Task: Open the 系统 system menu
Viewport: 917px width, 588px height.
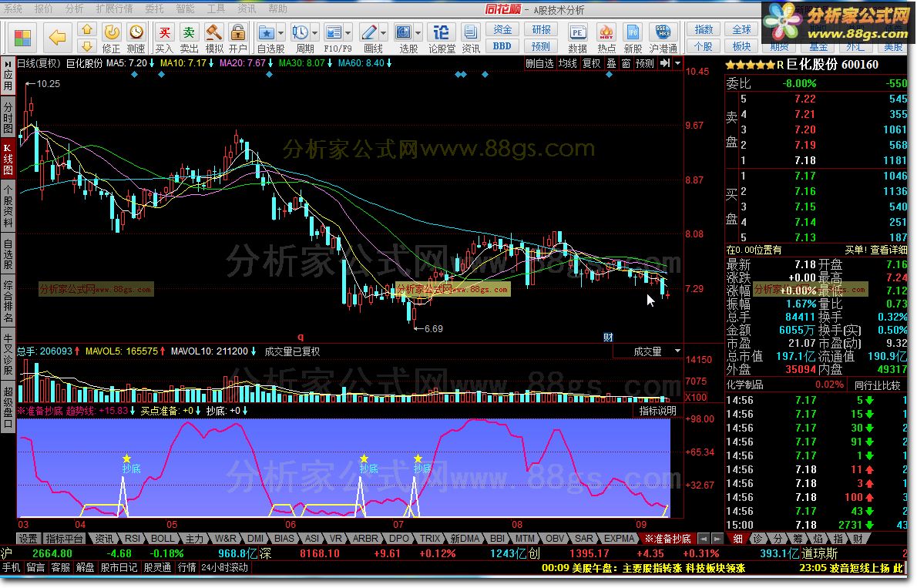Action: [x=13, y=8]
